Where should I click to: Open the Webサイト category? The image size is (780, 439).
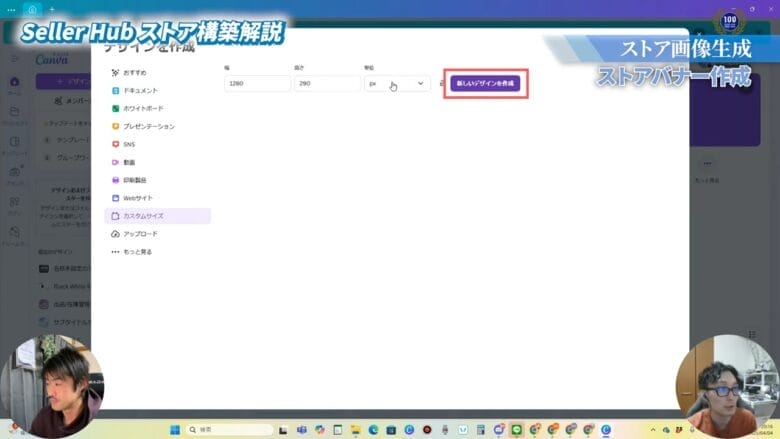132,198
